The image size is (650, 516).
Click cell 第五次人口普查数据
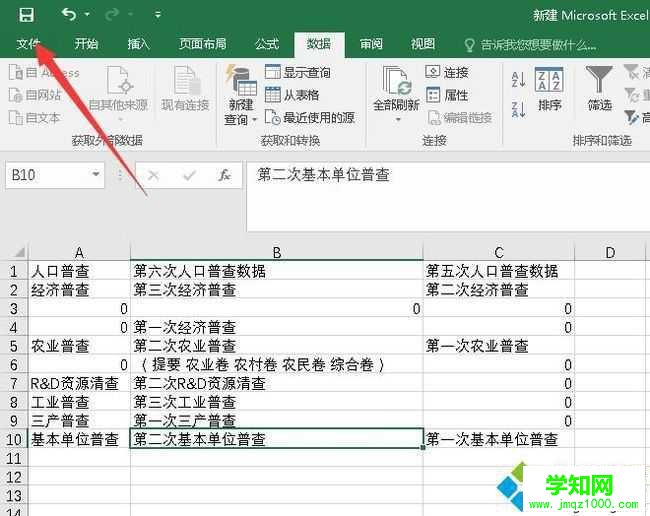[499, 271]
